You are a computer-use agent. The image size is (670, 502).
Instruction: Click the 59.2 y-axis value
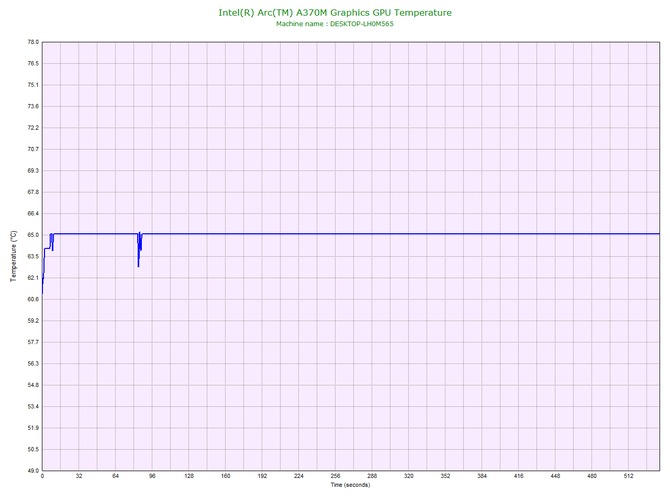click(33, 320)
